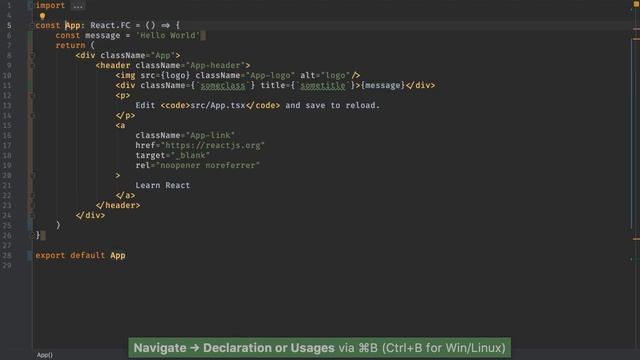Click the message variable declaration on line 6

click(x=102, y=36)
